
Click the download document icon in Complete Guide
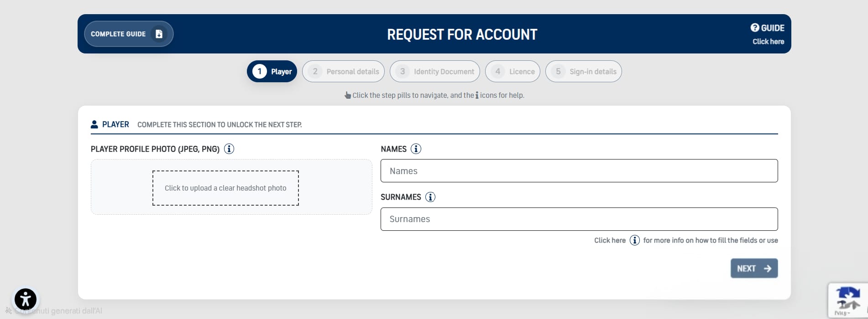[159, 34]
